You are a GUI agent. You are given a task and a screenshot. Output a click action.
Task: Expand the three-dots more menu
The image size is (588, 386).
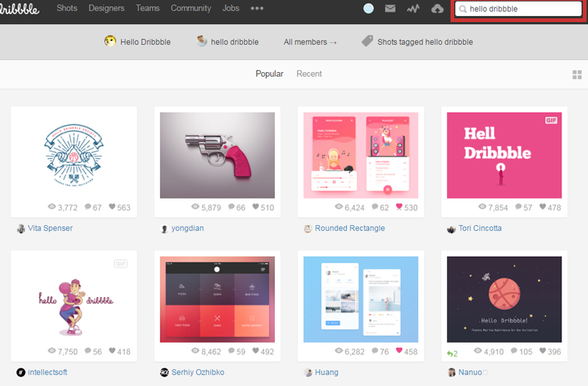[257, 8]
